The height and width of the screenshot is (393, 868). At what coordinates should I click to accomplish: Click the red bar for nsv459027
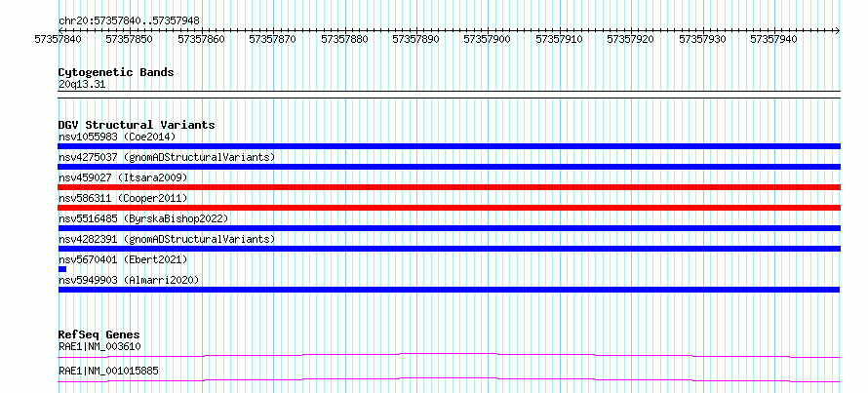pyautogui.click(x=449, y=187)
